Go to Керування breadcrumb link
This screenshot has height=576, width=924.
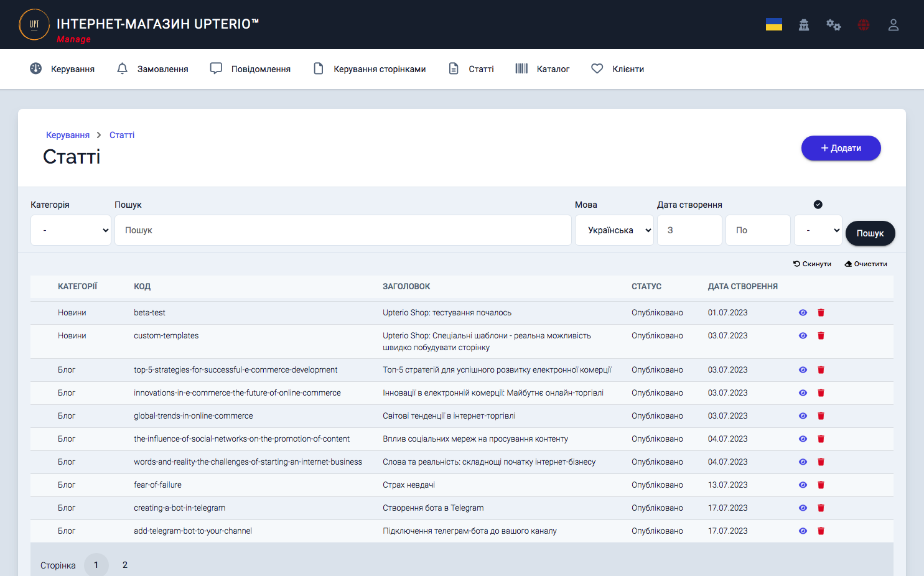[68, 135]
